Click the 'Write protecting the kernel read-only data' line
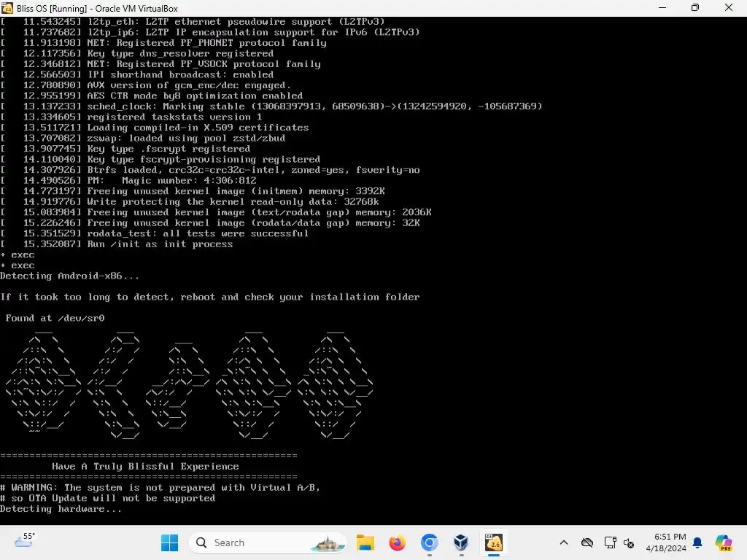Screen dimensions: 747x560 (190, 201)
